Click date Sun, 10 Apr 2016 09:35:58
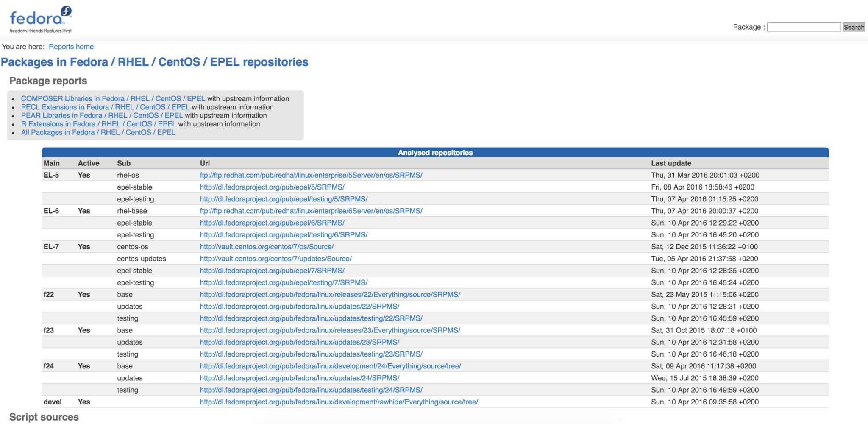The image size is (868, 424). point(705,402)
